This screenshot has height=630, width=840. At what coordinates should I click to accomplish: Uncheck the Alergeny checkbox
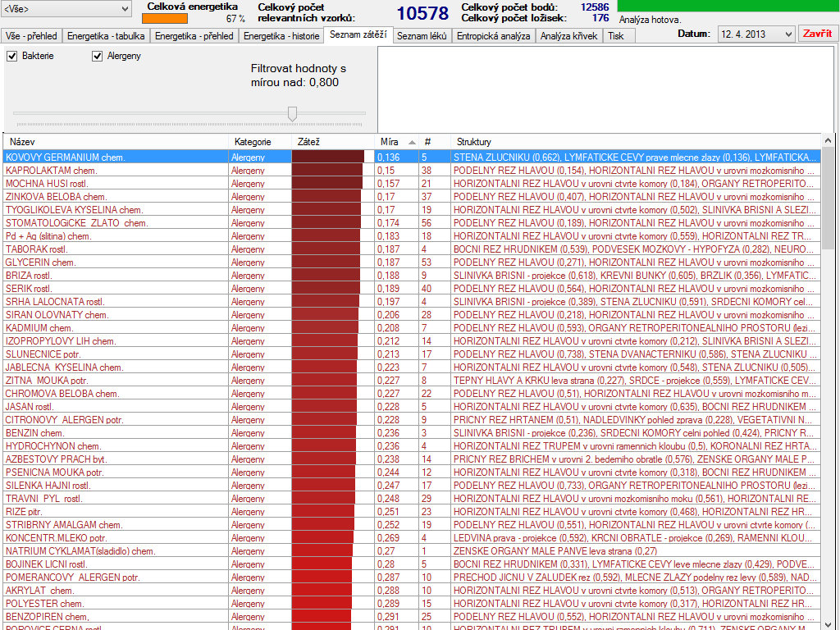pos(97,56)
